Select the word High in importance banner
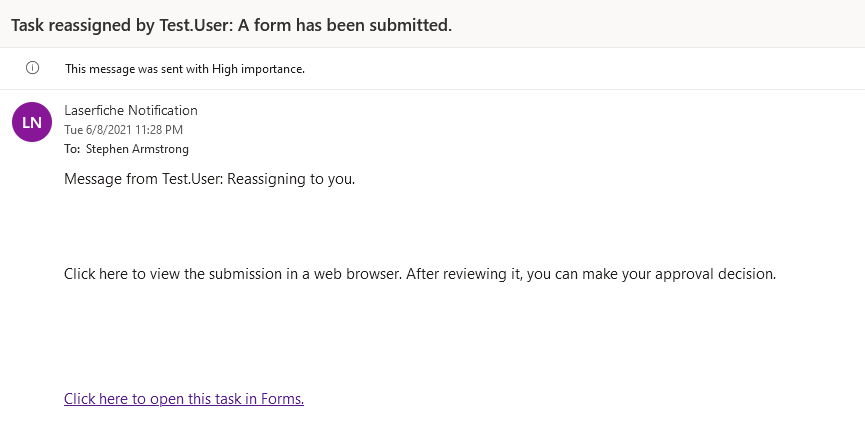Screen dimensions: 865x439 point(223,69)
